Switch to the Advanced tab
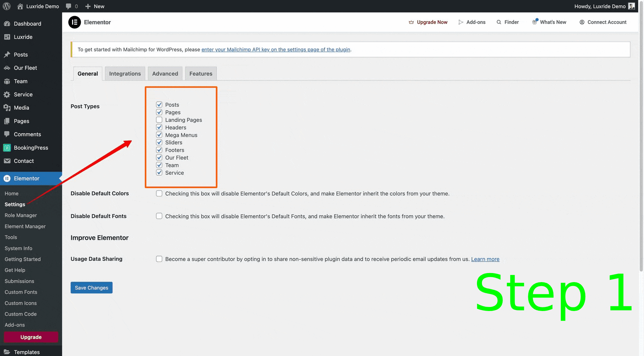The image size is (644, 356). click(x=165, y=74)
